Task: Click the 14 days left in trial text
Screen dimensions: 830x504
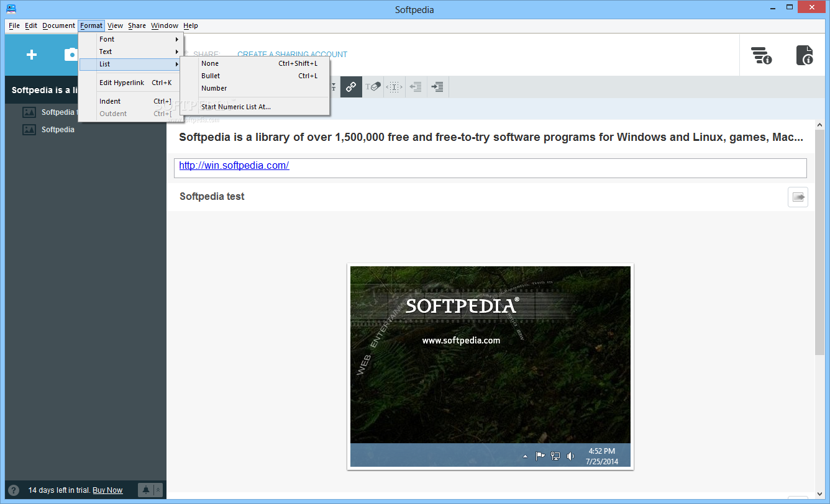Action: point(59,490)
